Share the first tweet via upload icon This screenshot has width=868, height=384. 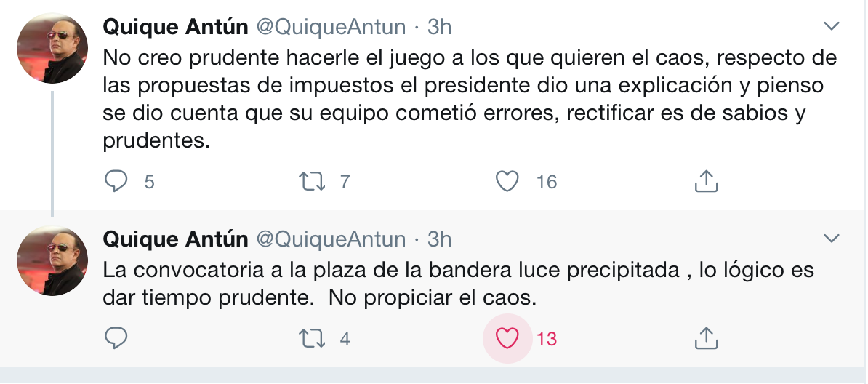tap(706, 181)
